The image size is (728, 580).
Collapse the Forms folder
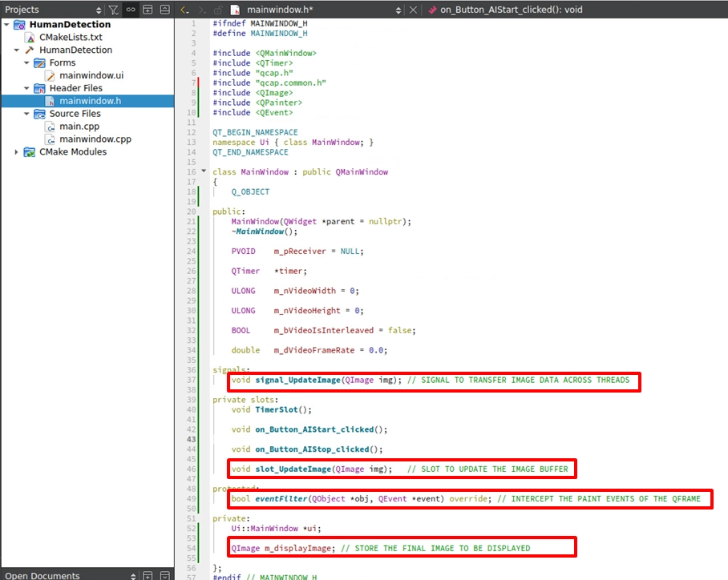(26, 62)
